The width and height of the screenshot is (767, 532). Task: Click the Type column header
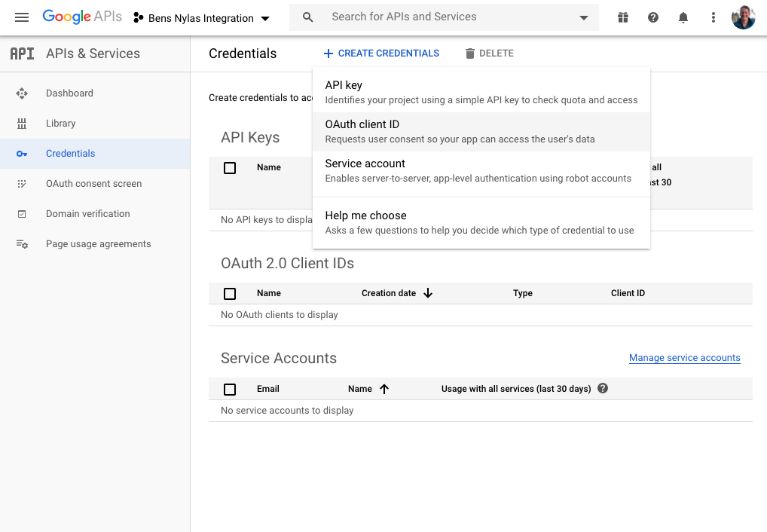[x=522, y=293]
